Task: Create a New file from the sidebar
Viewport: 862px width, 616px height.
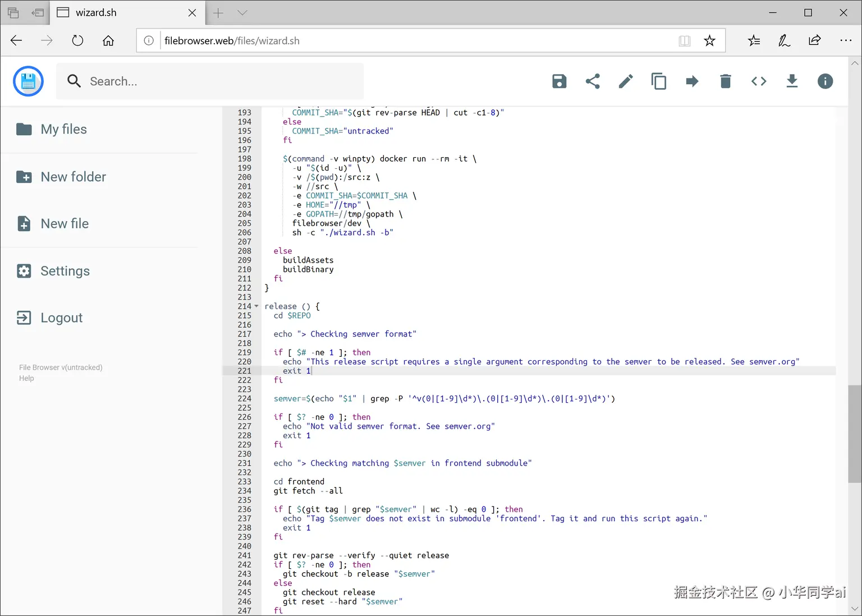Action: [x=53, y=224]
